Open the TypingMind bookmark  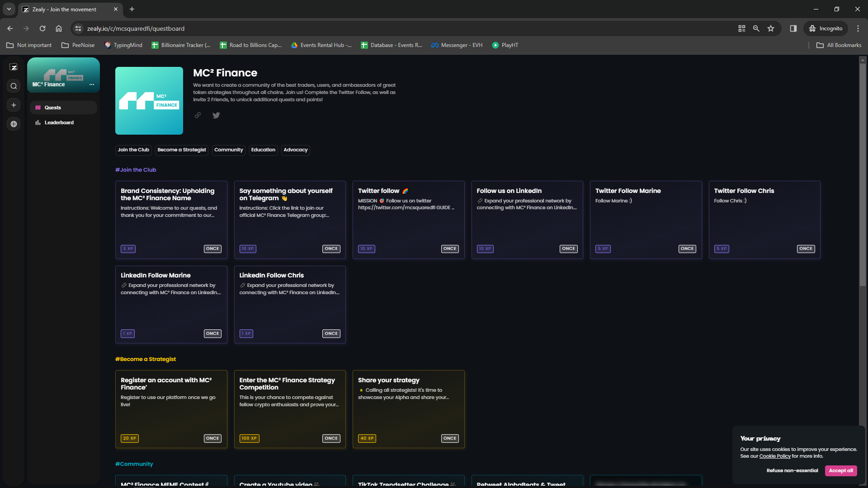click(123, 45)
